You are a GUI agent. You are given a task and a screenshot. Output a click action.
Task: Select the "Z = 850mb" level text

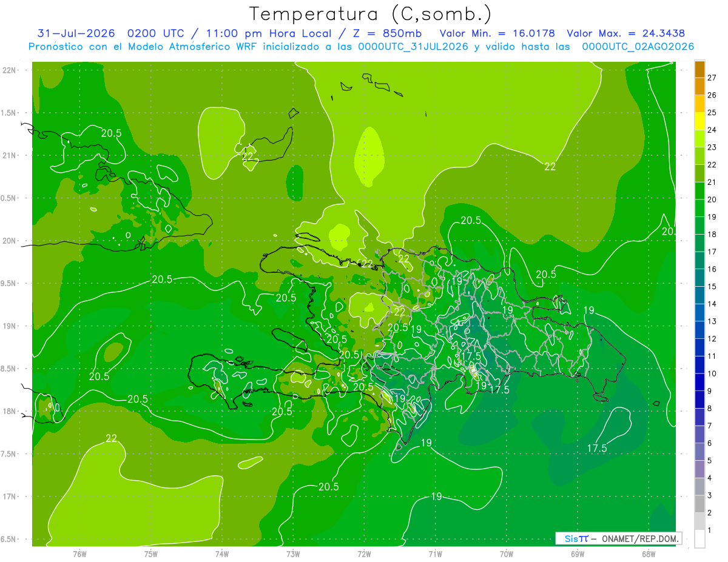coord(387,33)
